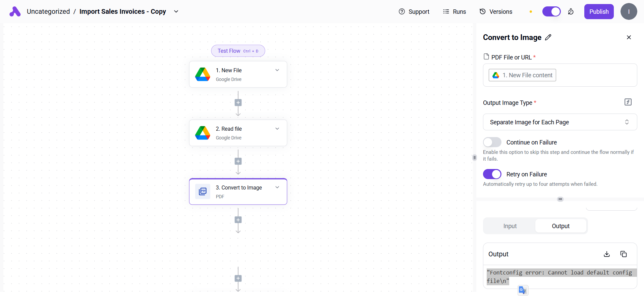Enable Continue on Failure toggle
The width and height of the screenshot is (644, 296).
pyautogui.click(x=492, y=142)
